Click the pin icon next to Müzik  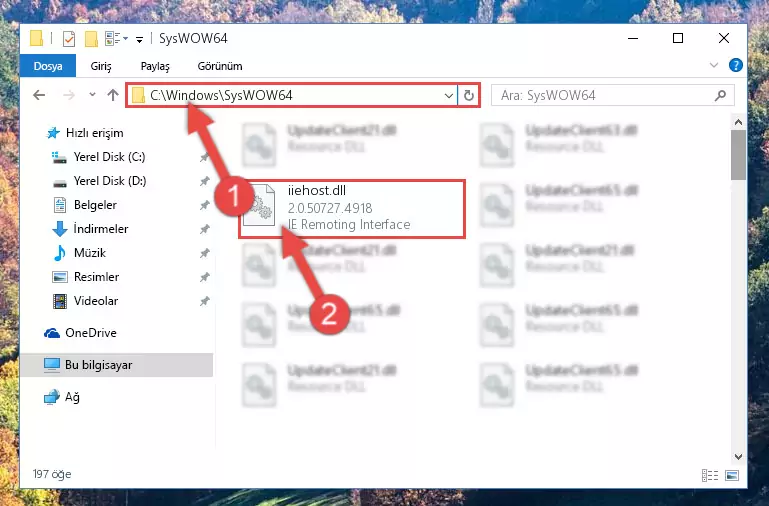(205, 253)
